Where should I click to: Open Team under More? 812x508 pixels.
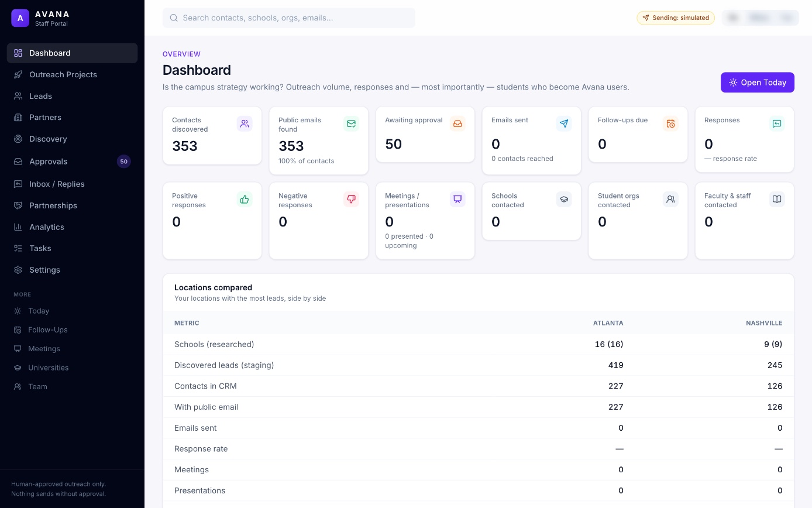tap(72, 386)
